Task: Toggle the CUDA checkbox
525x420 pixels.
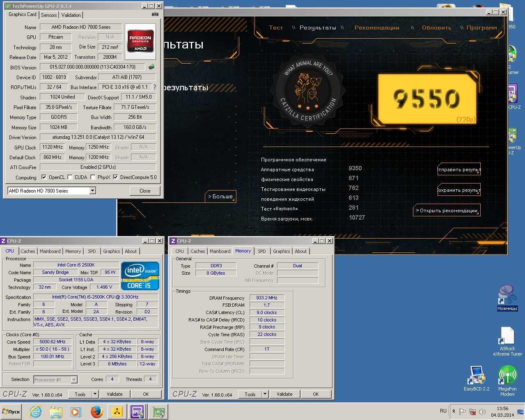Action: pos(70,177)
